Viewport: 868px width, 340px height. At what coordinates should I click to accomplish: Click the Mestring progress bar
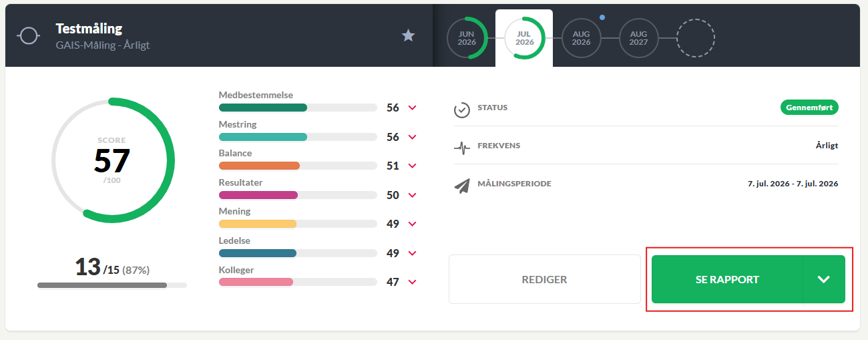click(298, 137)
